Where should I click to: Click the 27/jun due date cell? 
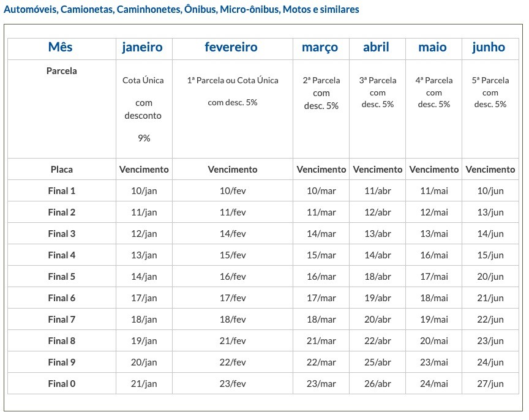click(x=490, y=384)
